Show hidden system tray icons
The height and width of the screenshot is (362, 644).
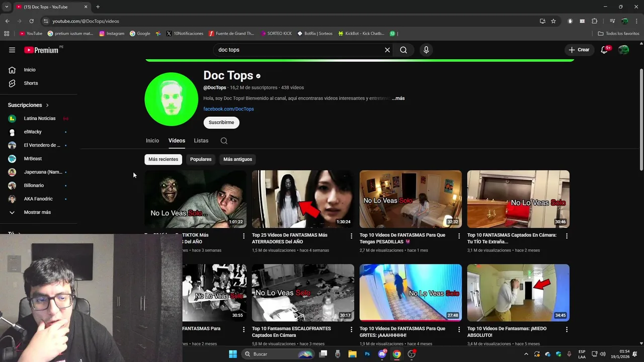click(x=526, y=354)
